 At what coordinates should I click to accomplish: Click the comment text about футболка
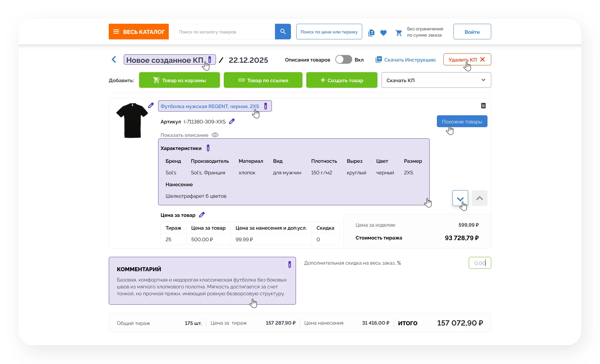coord(202,287)
